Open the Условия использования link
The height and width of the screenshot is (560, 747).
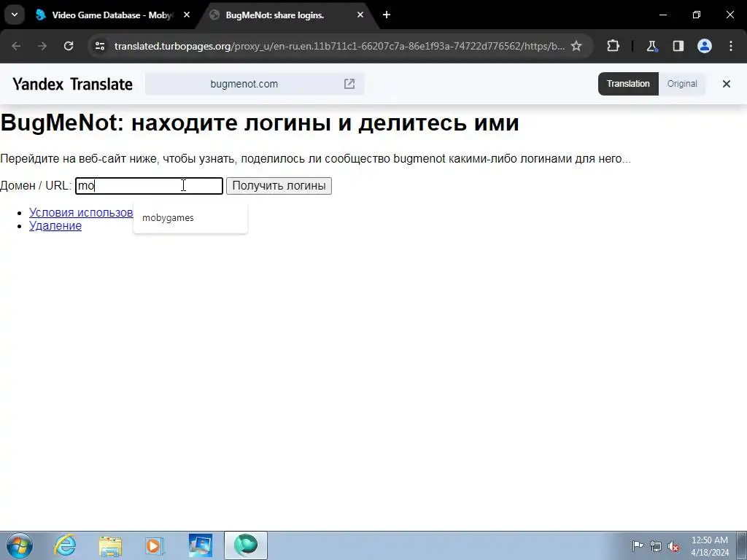(x=81, y=212)
